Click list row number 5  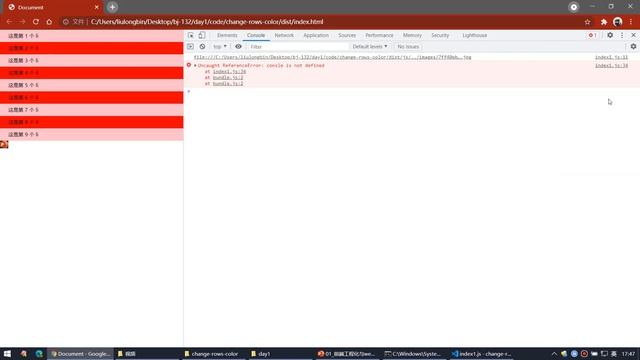(91, 85)
